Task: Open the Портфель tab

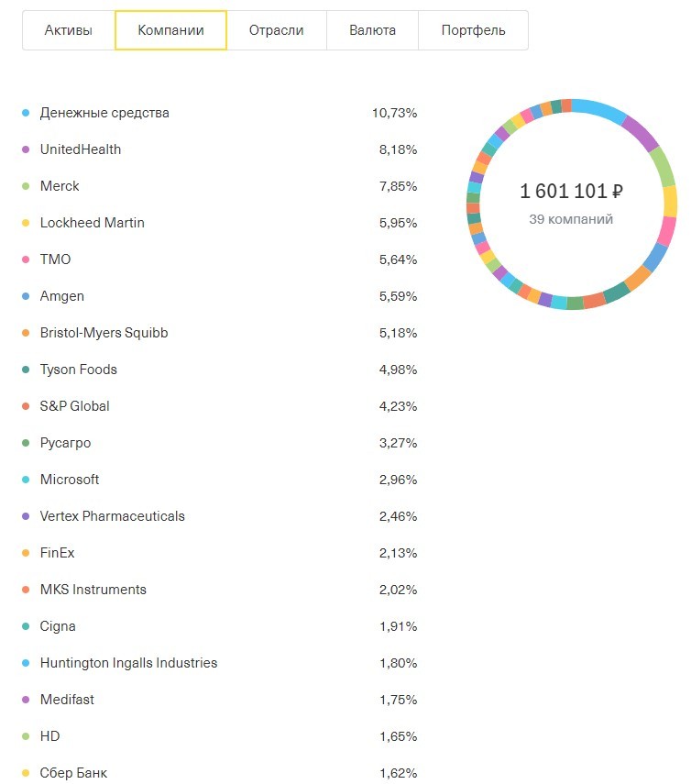Action: click(473, 30)
